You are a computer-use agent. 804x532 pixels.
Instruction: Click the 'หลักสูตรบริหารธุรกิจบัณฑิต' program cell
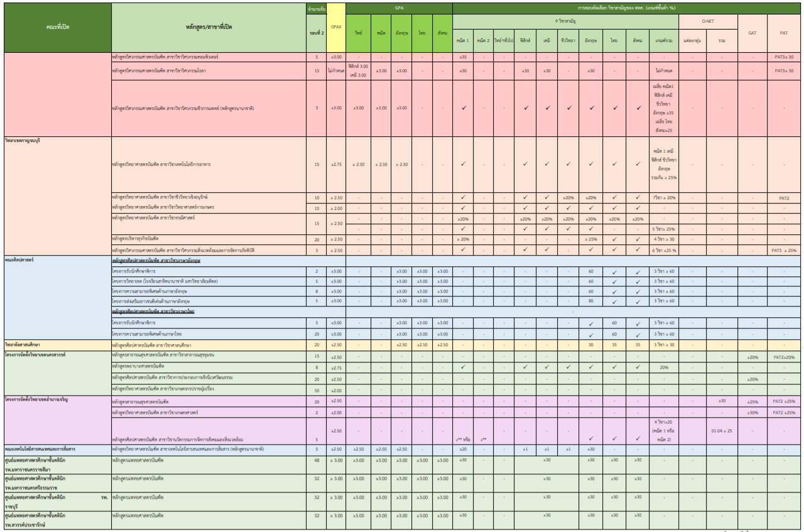point(209,239)
